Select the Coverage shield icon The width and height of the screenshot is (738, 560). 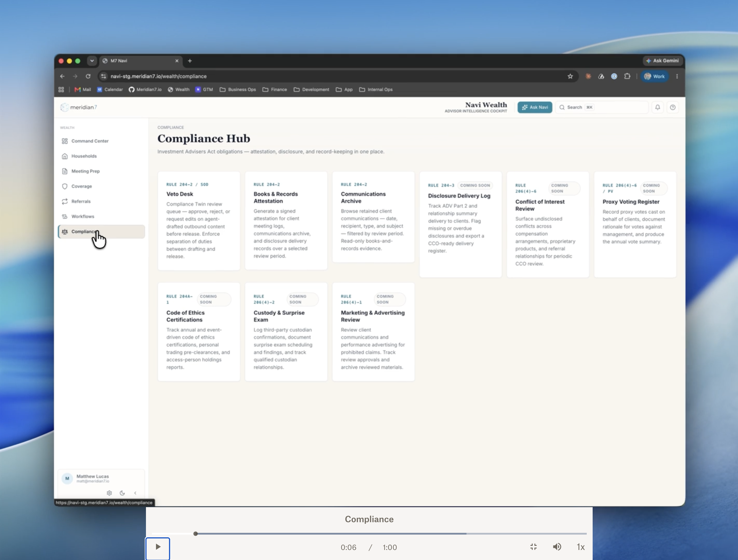pos(65,186)
